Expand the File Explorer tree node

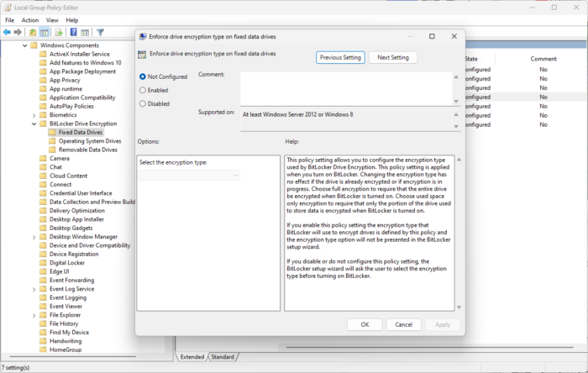[34, 315]
